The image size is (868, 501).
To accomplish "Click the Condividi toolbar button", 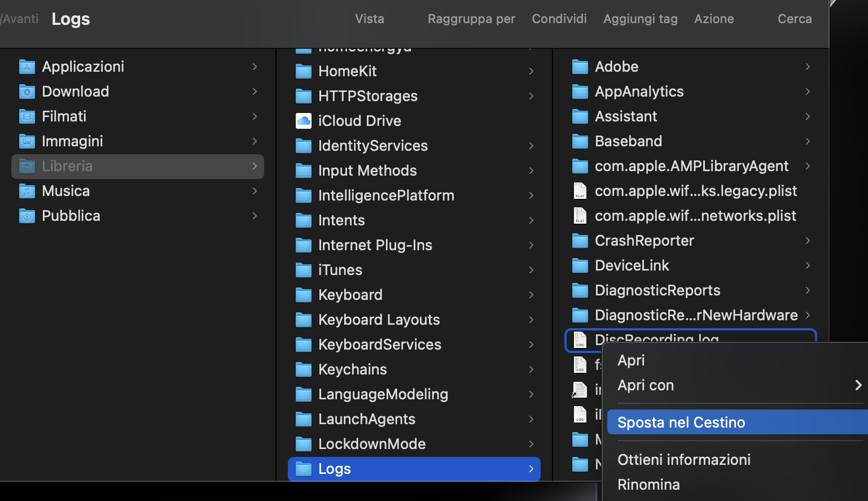I will (x=559, y=19).
